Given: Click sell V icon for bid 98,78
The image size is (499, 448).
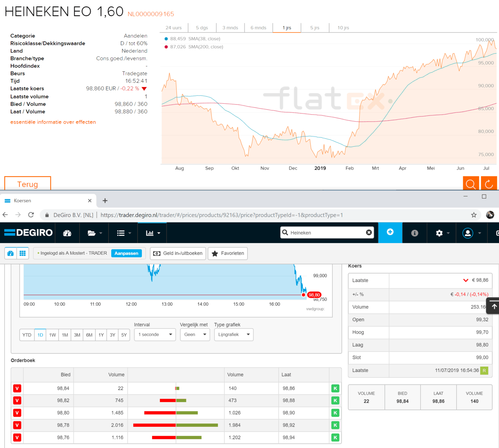Looking at the screenshot, I should [x=17, y=425].
